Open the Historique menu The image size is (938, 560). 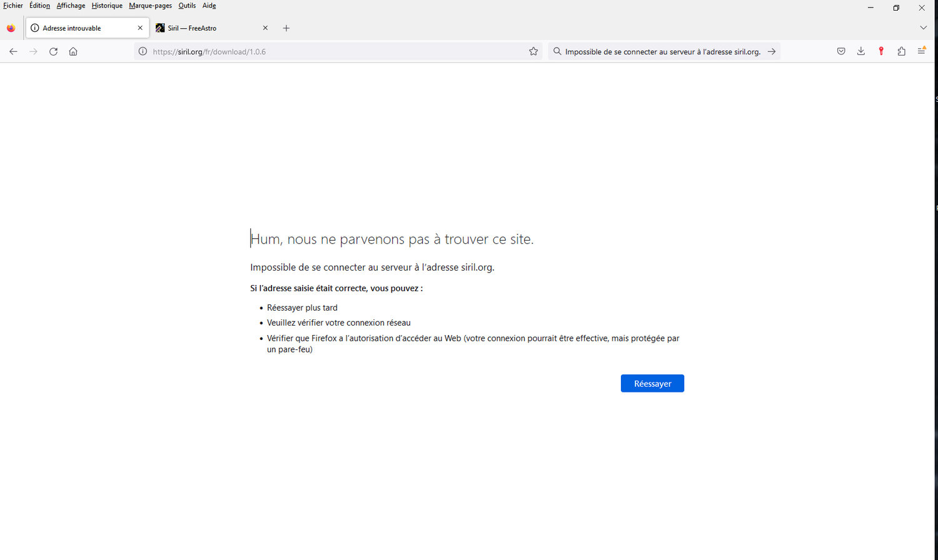(107, 6)
